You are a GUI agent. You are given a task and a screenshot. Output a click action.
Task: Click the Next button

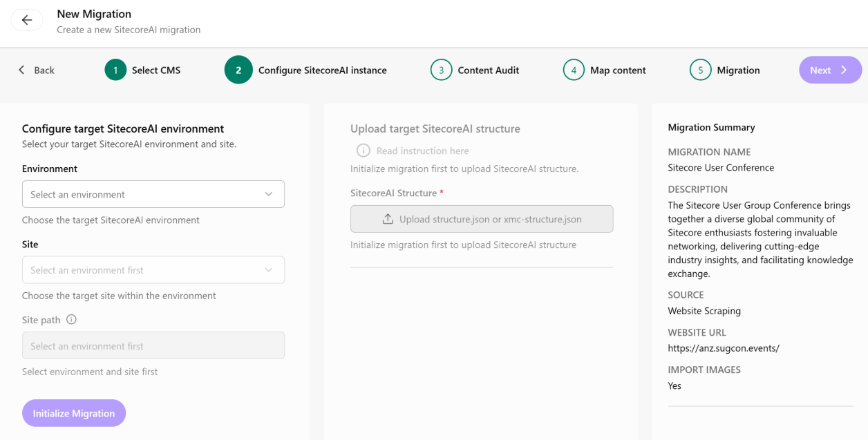pyautogui.click(x=831, y=70)
